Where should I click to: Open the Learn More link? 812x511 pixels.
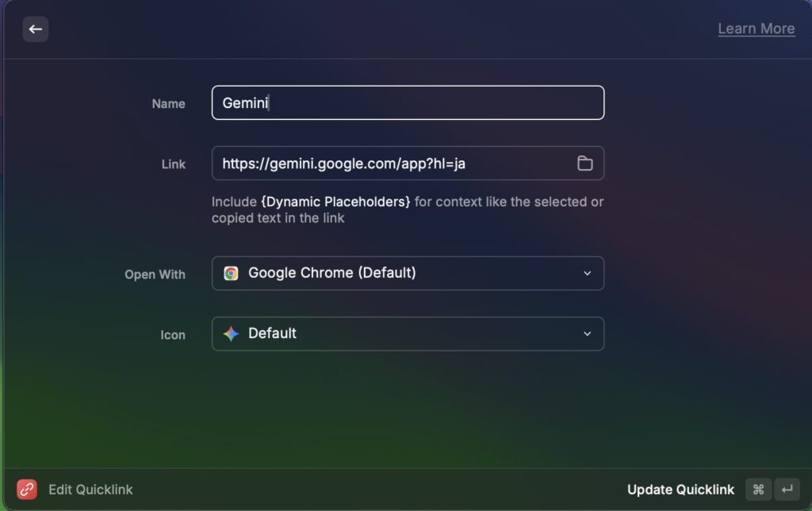pyautogui.click(x=756, y=29)
